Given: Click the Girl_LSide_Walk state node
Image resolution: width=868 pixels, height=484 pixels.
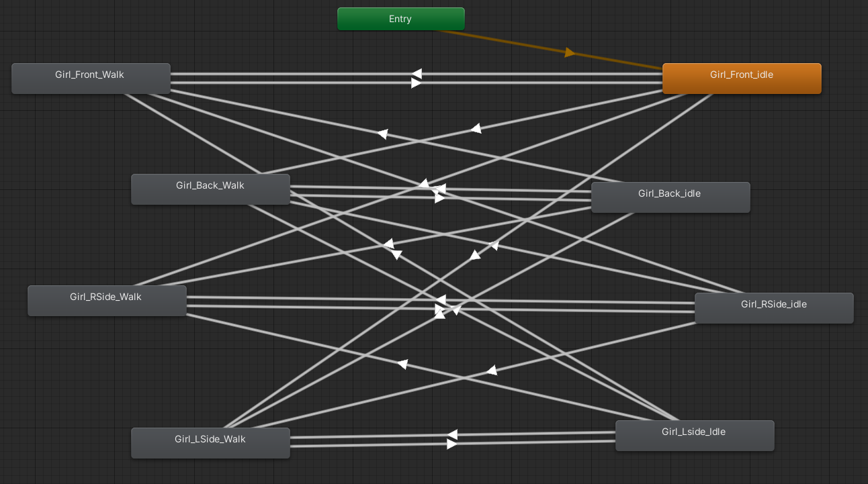Looking at the screenshot, I should click(x=210, y=443).
